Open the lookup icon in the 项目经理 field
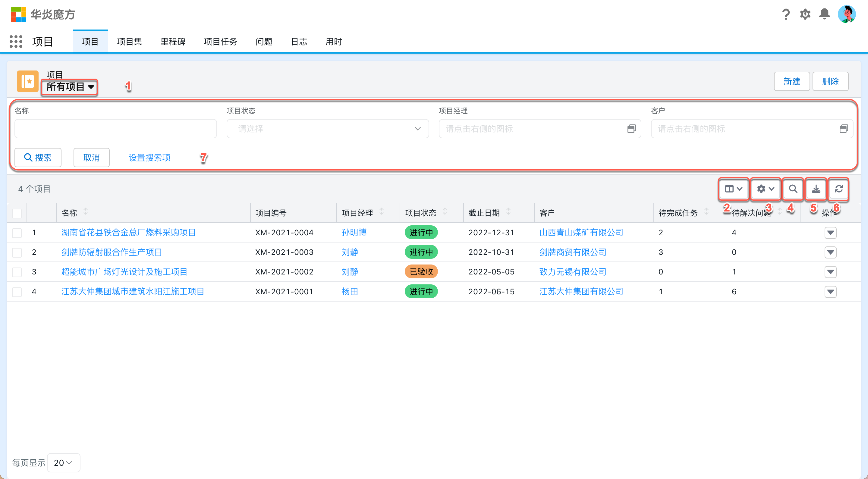868x479 pixels. click(632, 129)
